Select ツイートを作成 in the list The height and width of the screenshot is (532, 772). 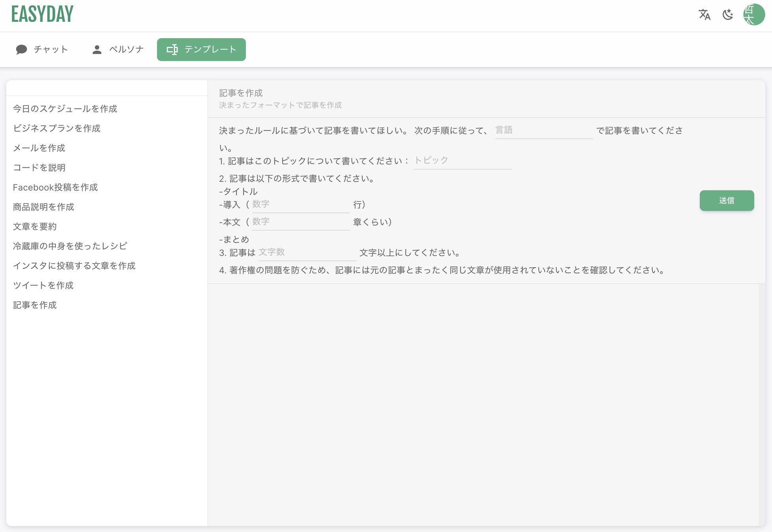[43, 285]
